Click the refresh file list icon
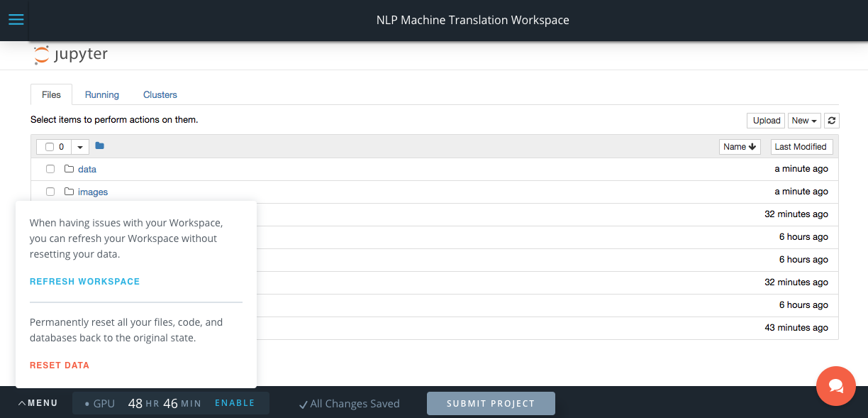868x418 pixels. coord(832,121)
